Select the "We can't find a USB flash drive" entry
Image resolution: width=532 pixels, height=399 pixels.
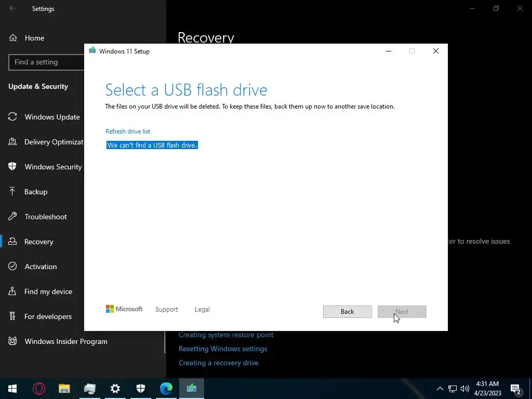[152, 145]
